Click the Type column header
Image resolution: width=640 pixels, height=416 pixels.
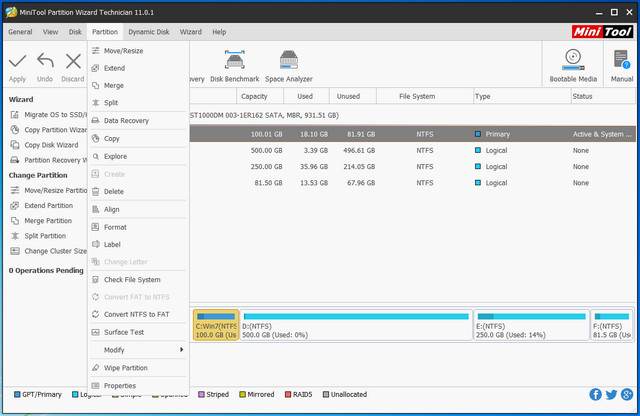(x=522, y=96)
